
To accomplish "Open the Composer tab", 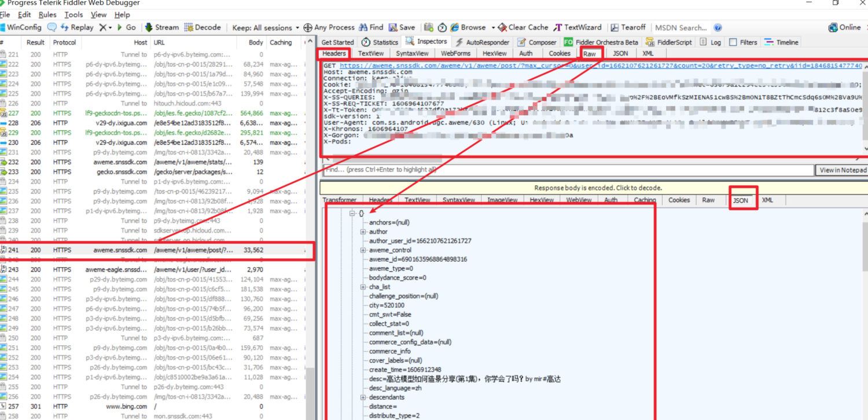I will (x=537, y=42).
